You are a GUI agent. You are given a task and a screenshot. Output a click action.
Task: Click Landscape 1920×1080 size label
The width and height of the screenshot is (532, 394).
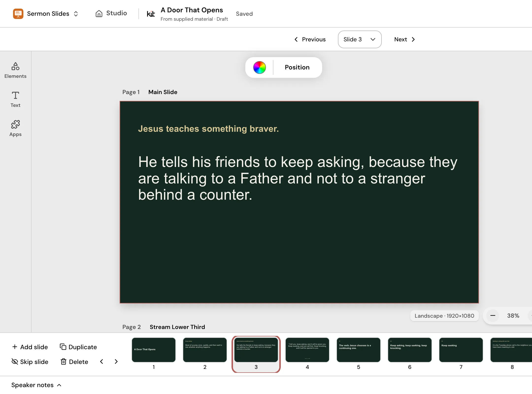(x=444, y=316)
